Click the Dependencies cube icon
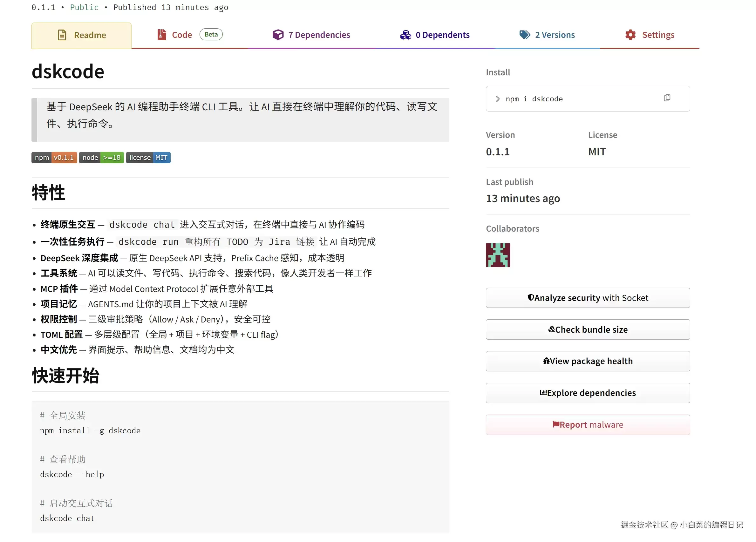 pos(278,35)
